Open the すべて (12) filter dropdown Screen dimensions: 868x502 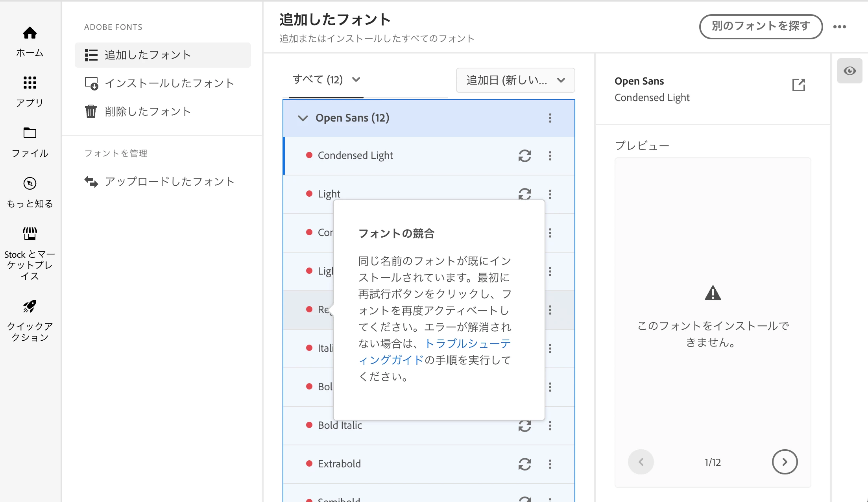coord(326,80)
